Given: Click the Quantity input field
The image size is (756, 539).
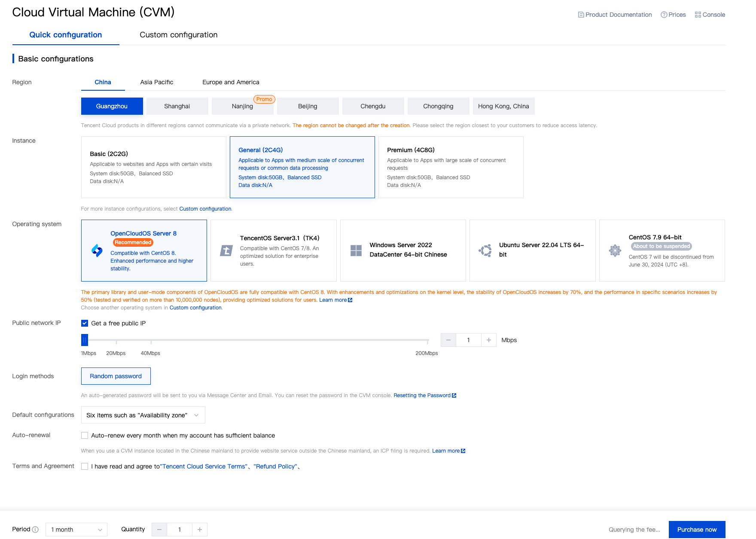Looking at the screenshot, I should [x=180, y=530].
